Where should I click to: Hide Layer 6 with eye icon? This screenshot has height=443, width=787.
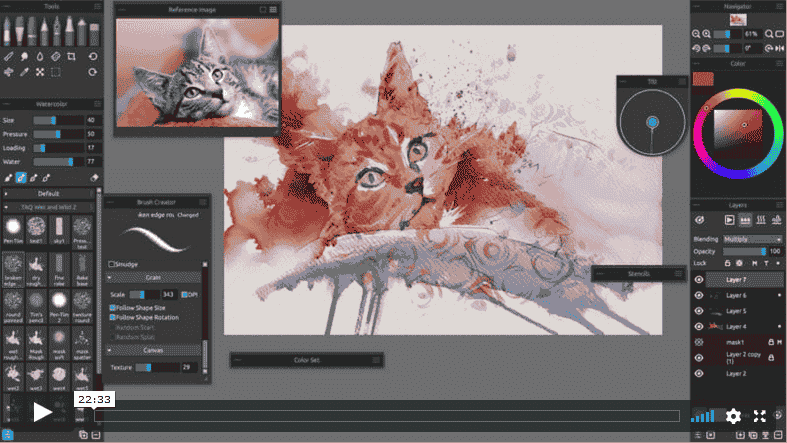[x=699, y=296]
